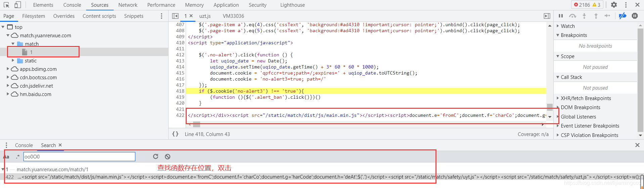This screenshot has width=644, height=189.
Task: Collapse match.yuanrenxue.com domain node
Action: tap(8, 35)
